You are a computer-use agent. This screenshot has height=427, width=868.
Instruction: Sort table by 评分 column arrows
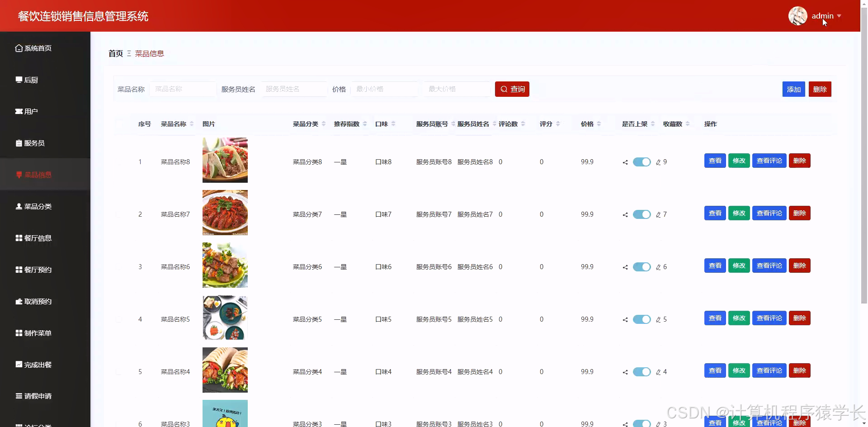coord(558,124)
